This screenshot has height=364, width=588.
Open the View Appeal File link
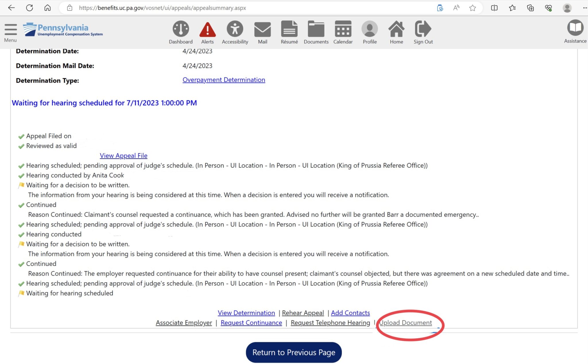pyautogui.click(x=123, y=155)
